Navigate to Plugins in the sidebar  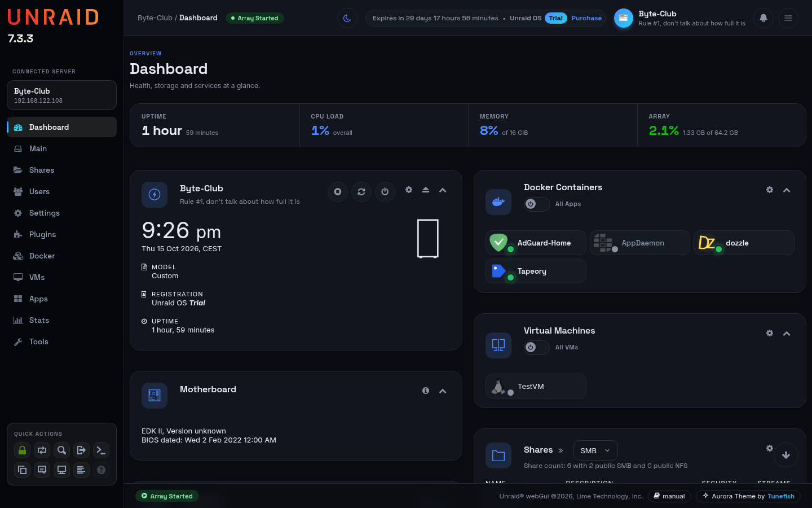pos(62,234)
